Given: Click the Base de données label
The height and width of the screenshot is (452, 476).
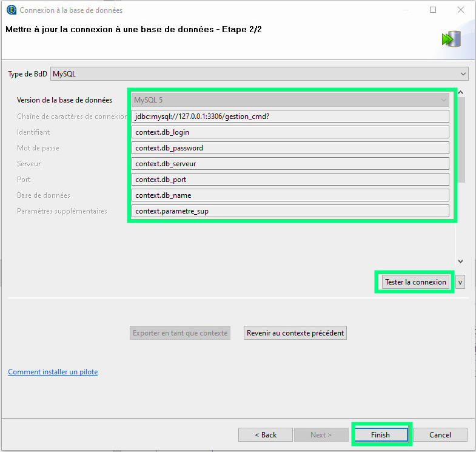Looking at the screenshot, I should point(44,195).
